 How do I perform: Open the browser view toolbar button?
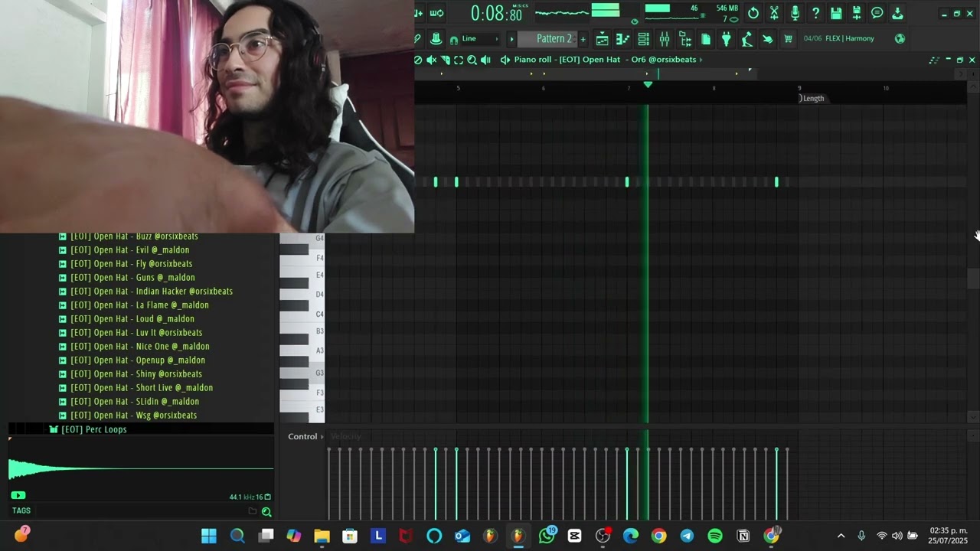[685, 39]
